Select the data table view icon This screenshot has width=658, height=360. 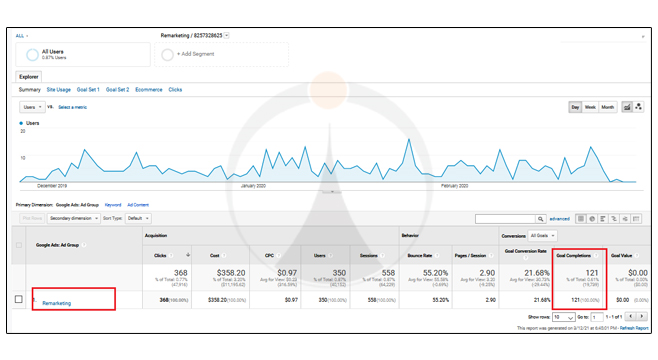click(581, 219)
